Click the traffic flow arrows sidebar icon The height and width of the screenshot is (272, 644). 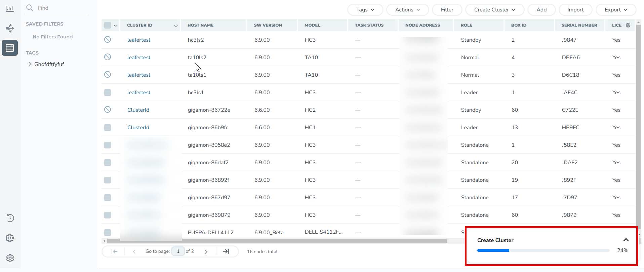10,28
